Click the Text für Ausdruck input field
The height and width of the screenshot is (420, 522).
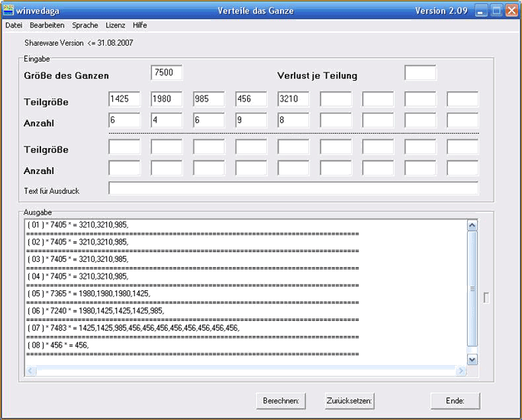pyautogui.click(x=293, y=189)
